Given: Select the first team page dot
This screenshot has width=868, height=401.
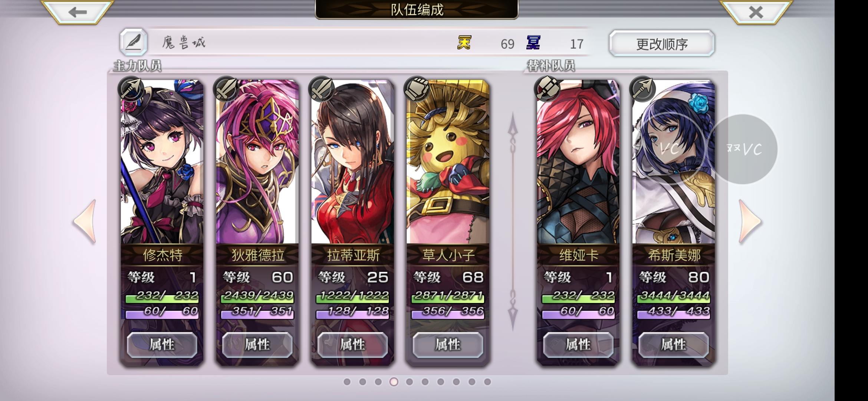Looking at the screenshot, I should tap(347, 382).
